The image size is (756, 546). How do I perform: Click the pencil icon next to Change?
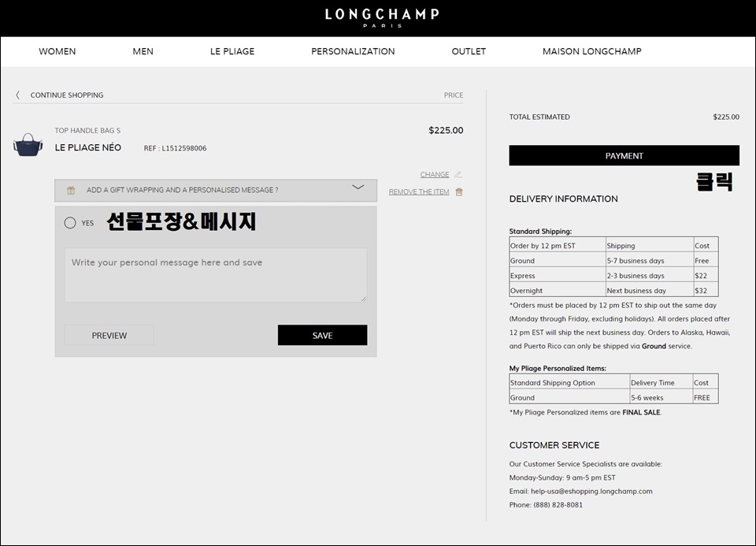point(458,175)
